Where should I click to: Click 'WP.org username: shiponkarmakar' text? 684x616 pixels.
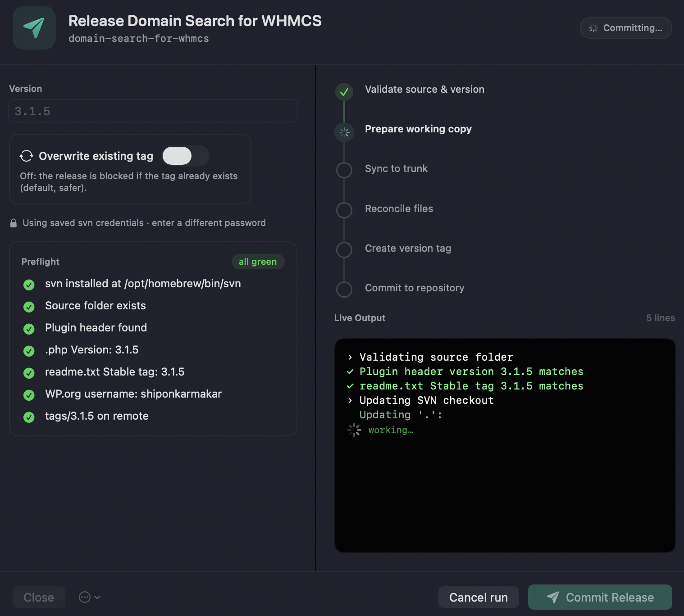coord(133,394)
